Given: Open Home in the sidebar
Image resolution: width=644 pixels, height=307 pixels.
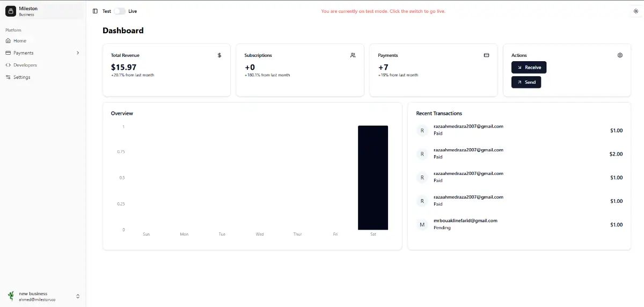Looking at the screenshot, I should pyautogui.click(x=20, y=41).
